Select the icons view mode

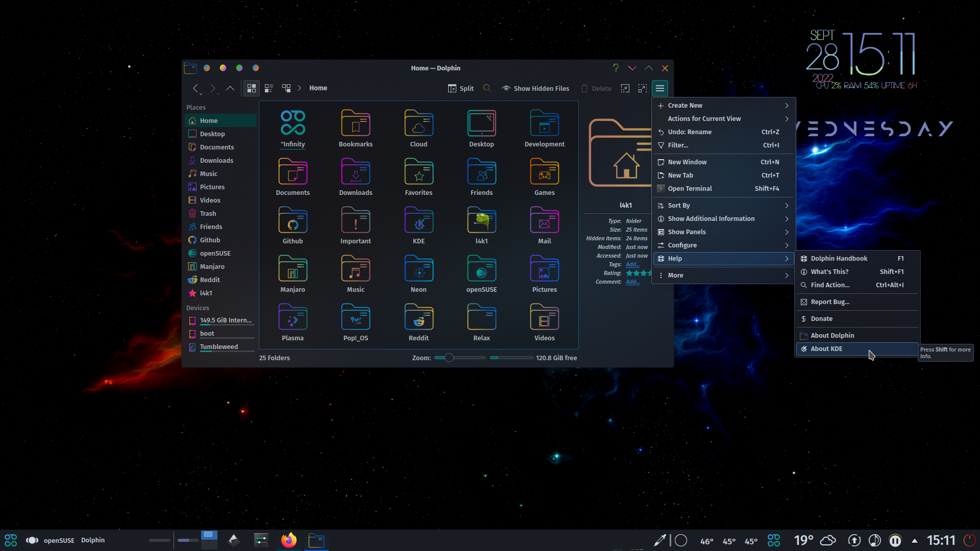251,88
